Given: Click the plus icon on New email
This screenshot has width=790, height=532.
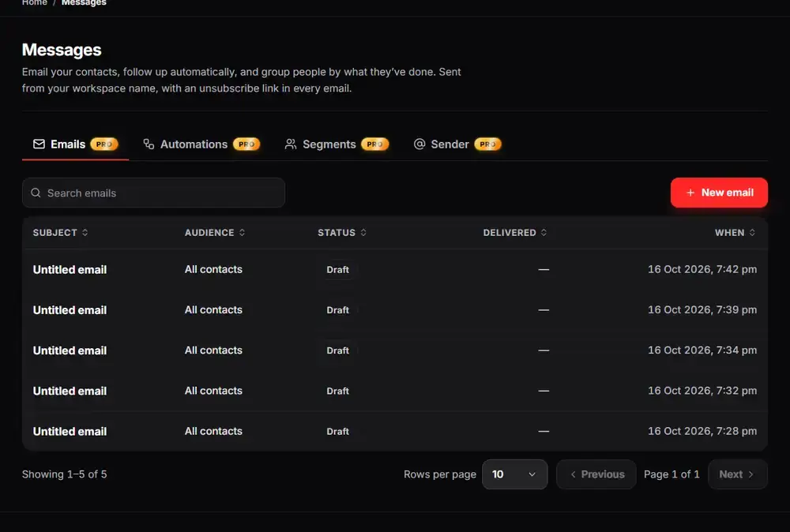Looking at the screenshot, I should point(690,193).
